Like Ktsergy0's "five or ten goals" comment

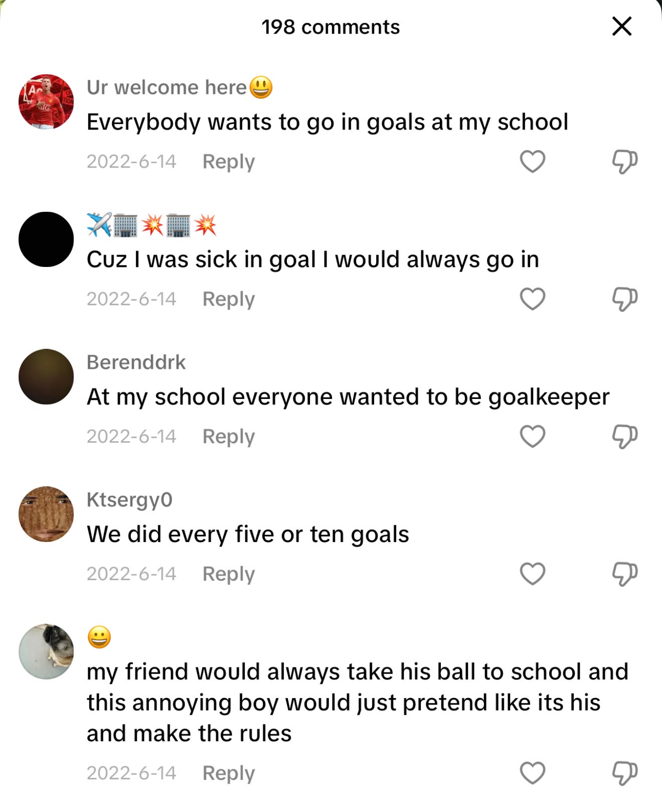tap(533, 574)
